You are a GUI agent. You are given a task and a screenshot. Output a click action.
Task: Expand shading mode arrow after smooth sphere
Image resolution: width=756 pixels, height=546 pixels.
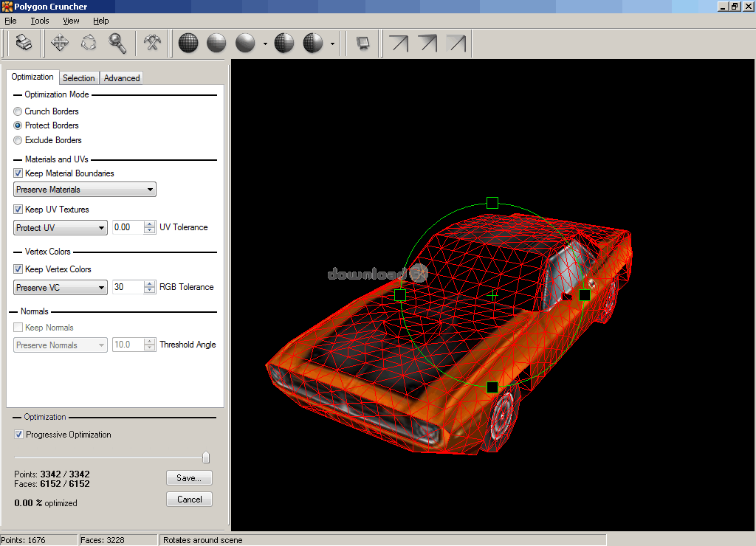click(265, 44)
